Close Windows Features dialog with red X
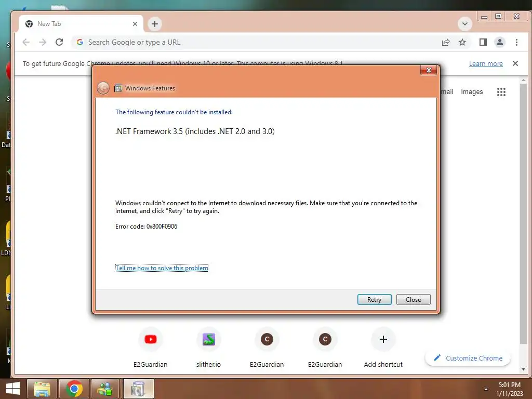Image resolution: width=532 pixels, height=399 pixels. (x=429, y=70)
